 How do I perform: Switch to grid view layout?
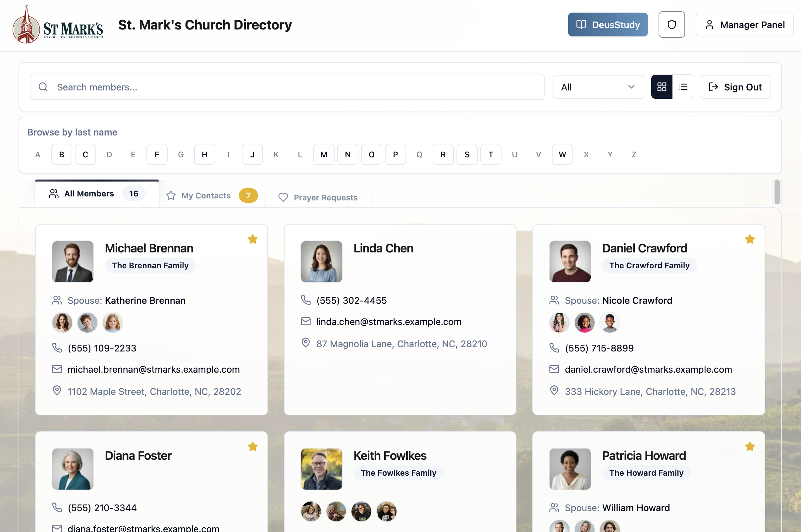pyautogui.click(x=661, y=87)
